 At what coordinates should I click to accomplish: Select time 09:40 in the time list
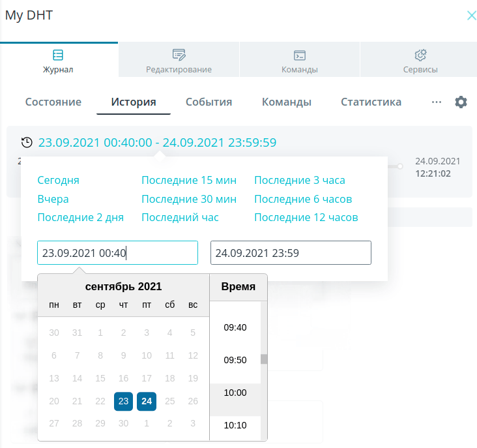click(x=235, y=327)
